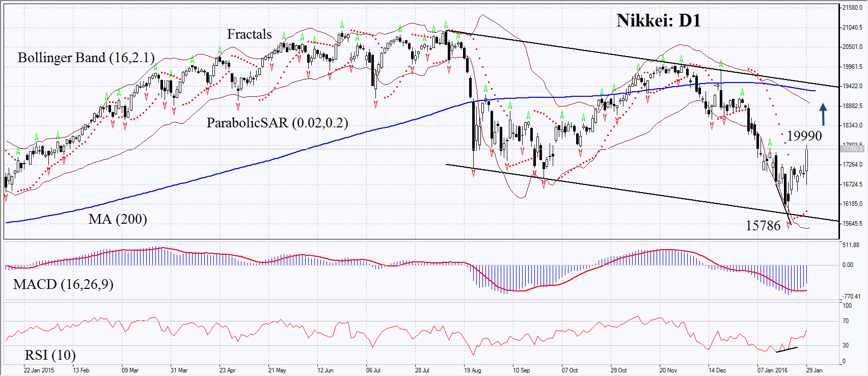Click the 07 Oct date label

point(569,370)
